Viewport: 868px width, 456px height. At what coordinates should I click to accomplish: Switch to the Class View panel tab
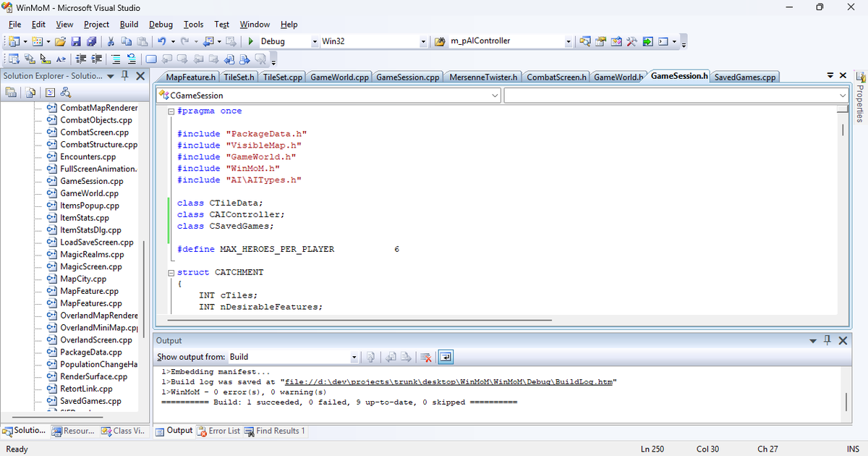(123, 431)
